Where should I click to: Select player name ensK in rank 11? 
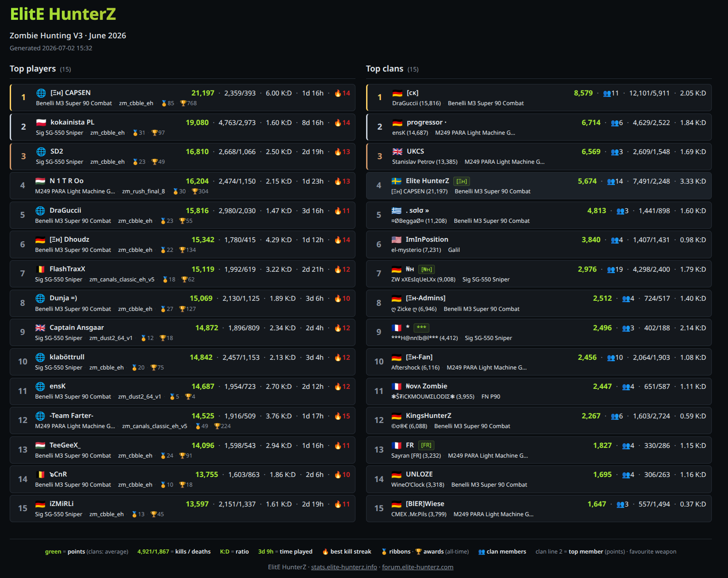pos(58,386)
